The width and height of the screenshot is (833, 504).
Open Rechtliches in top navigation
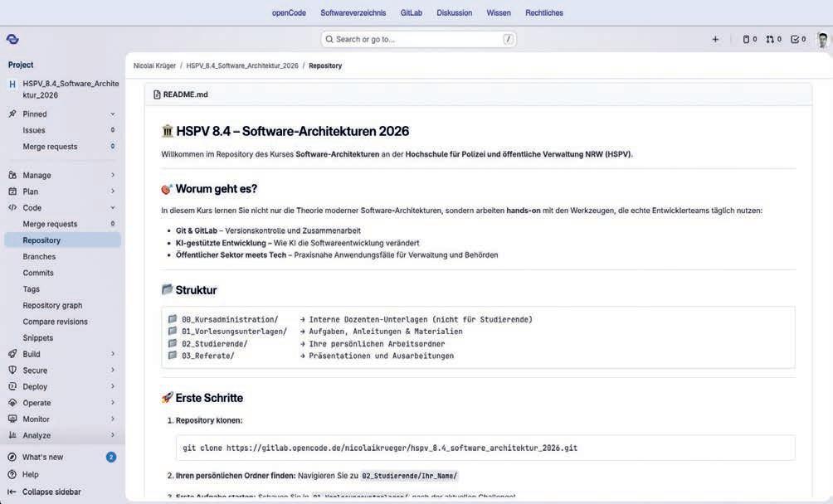click(544, 12)
